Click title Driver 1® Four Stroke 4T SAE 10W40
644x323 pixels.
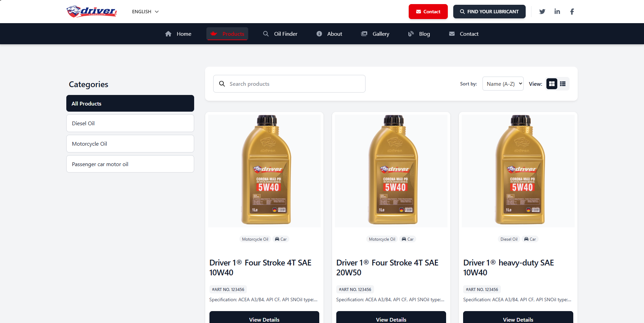260,268
